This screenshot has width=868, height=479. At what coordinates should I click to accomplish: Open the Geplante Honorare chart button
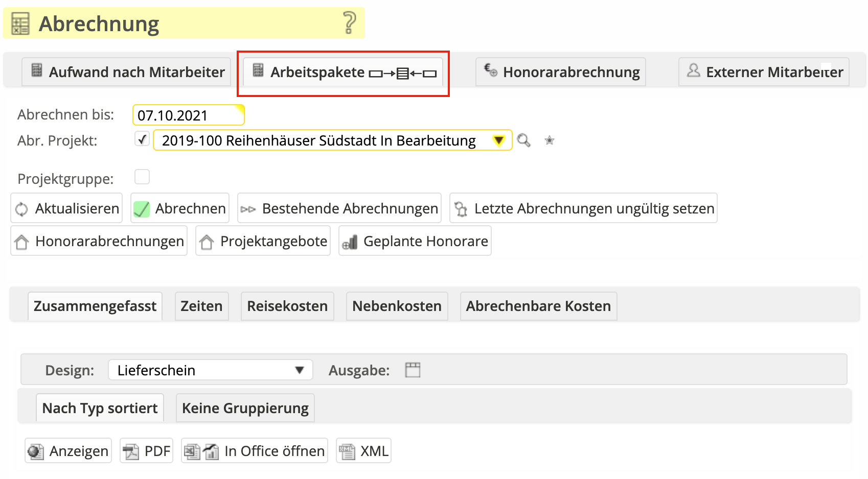(415, 241)
